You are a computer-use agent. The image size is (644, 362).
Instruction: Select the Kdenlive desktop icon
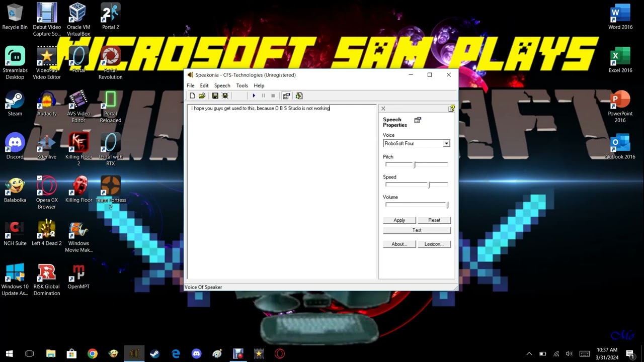click(47, 146)
